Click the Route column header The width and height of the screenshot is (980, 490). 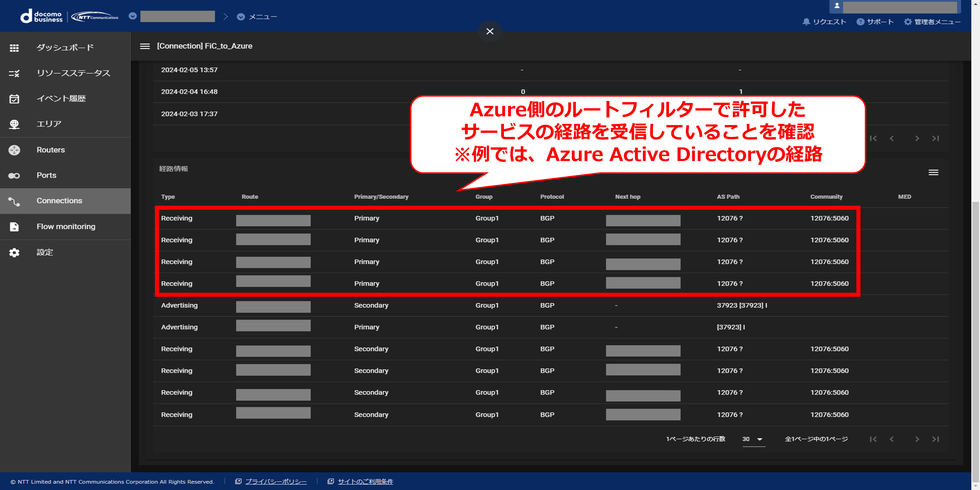249,197
